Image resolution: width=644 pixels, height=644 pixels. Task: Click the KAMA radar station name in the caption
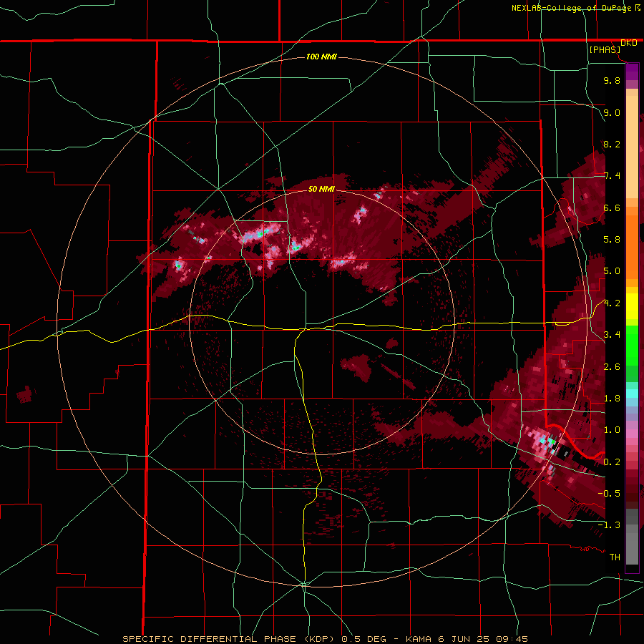point(419,639)
